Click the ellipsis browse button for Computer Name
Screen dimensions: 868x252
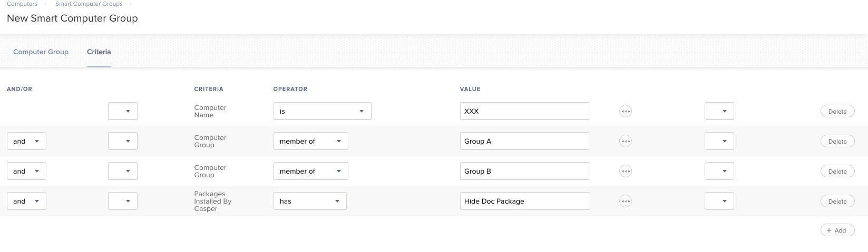pyautogui.click(x=625, y=111)
